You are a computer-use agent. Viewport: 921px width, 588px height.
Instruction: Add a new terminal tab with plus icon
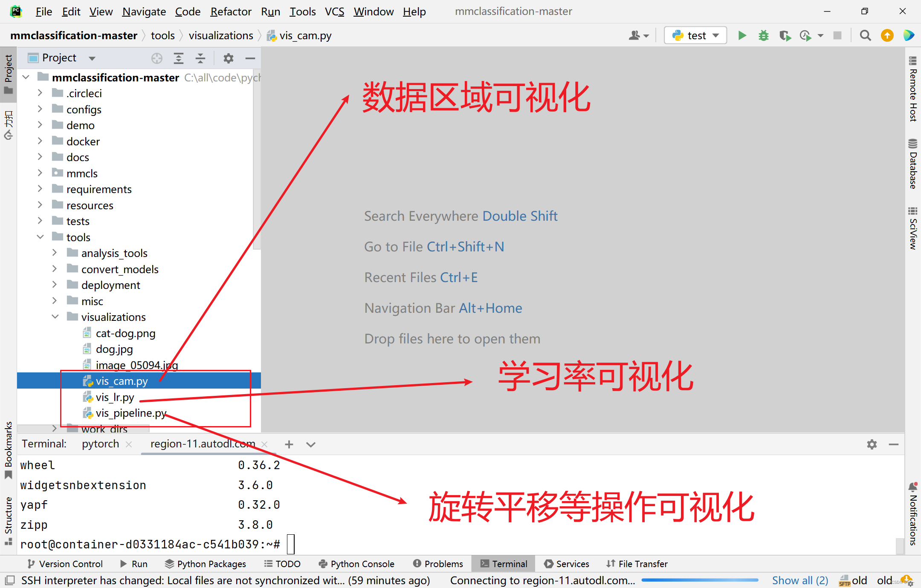289,444
